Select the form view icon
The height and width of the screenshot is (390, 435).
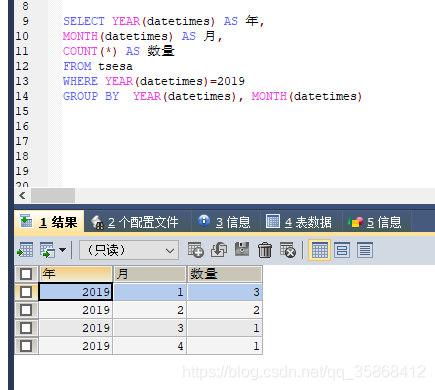point(342,250)
